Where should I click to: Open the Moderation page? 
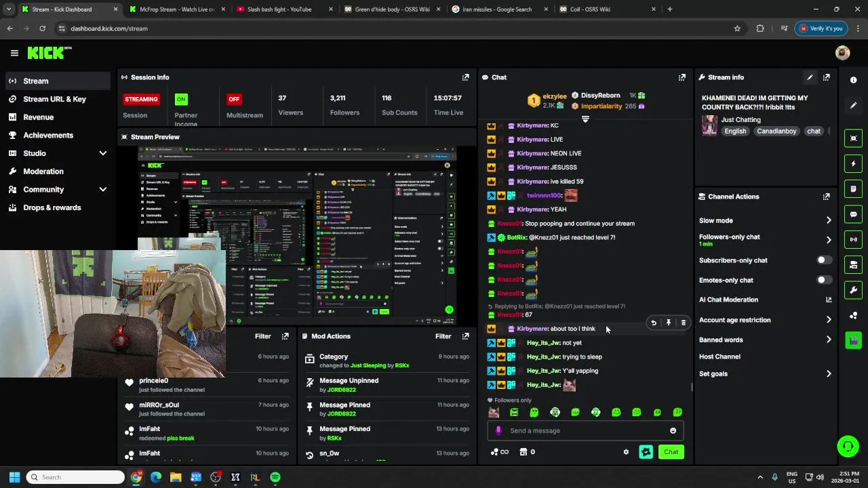pyautogui.click(x=57, y=171)
